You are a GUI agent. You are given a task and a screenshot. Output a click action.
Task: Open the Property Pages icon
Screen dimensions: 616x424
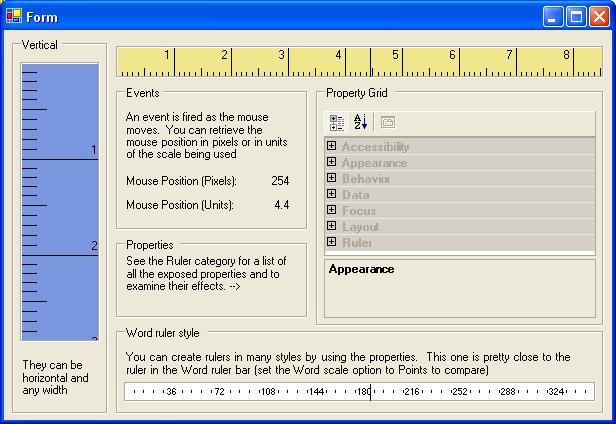[388, 123]
